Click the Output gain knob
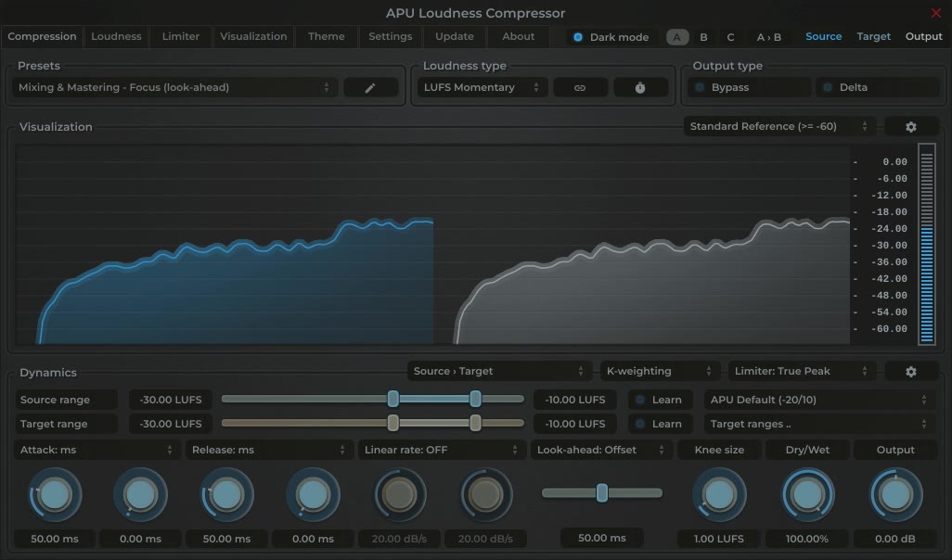This screenshot has width=952, height=560. tap(895, 495)
